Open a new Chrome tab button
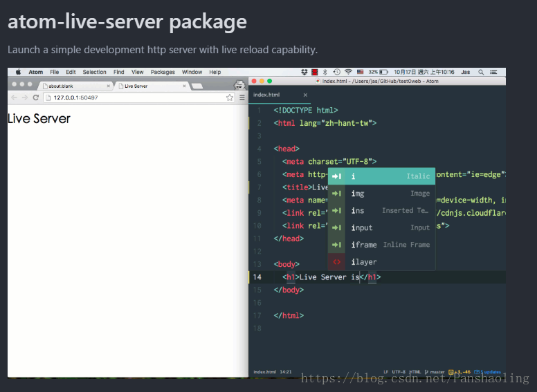Screen dimensions: 537x392 click(x=197, y=86)
